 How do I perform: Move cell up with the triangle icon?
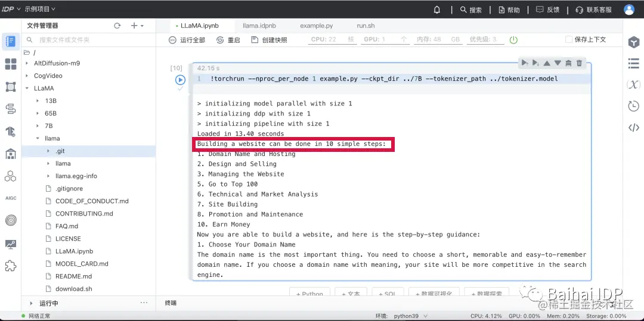[x=547, y=63]
